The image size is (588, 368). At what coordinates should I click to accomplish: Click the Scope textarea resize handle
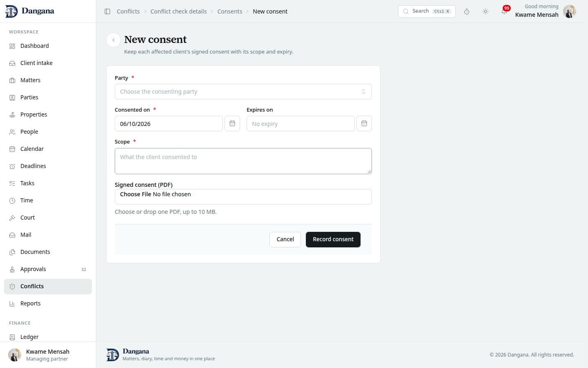(369, 171)
